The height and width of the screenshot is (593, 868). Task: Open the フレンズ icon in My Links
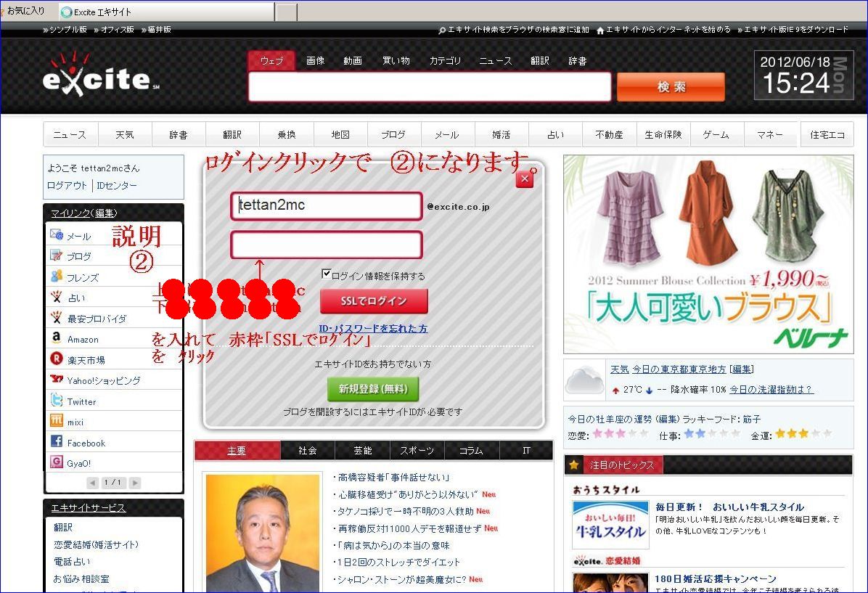57,276
